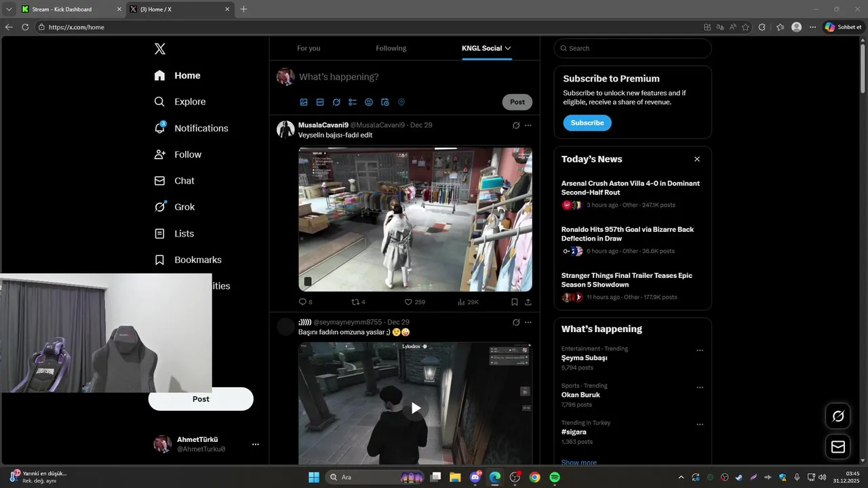Viewport: 868px width, 488px height.
Task: Open Lists in the X sidebar
Action: (174, 233)
